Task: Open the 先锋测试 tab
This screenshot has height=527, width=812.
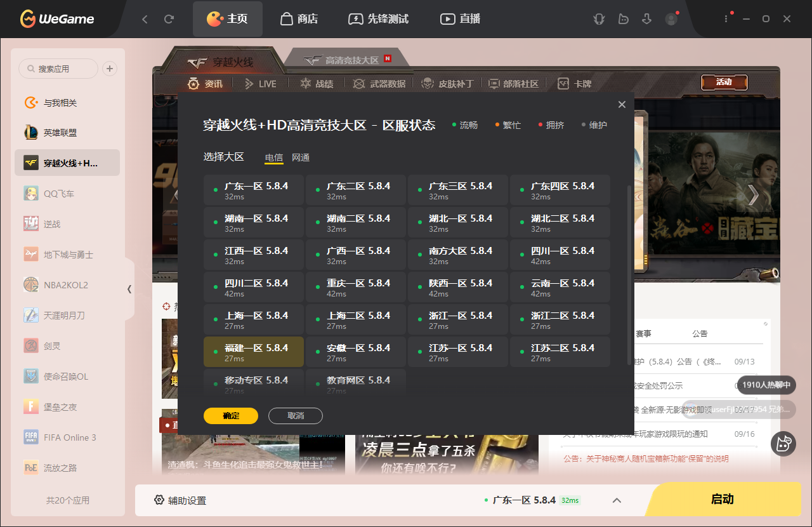Action: pyautogui.click(x=379, y=19)
